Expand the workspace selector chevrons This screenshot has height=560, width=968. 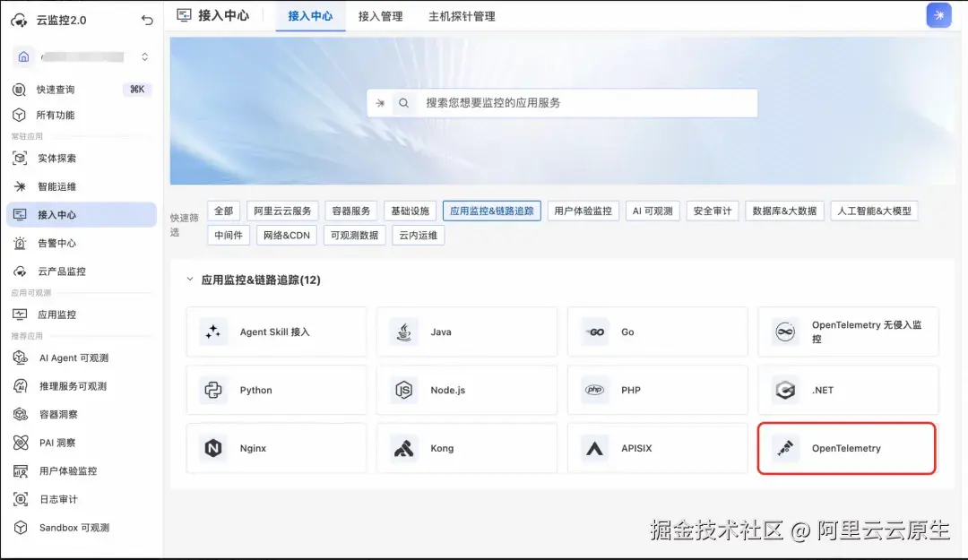[x=144, y=56]
